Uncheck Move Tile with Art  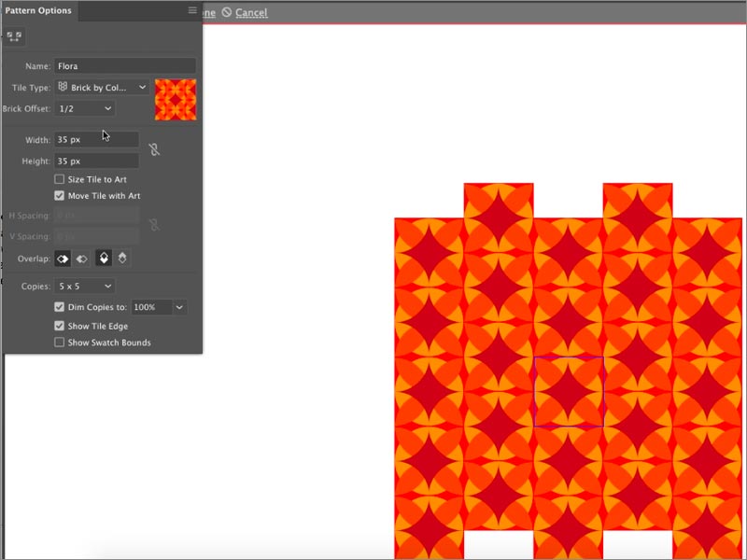[x=60, y=196]
